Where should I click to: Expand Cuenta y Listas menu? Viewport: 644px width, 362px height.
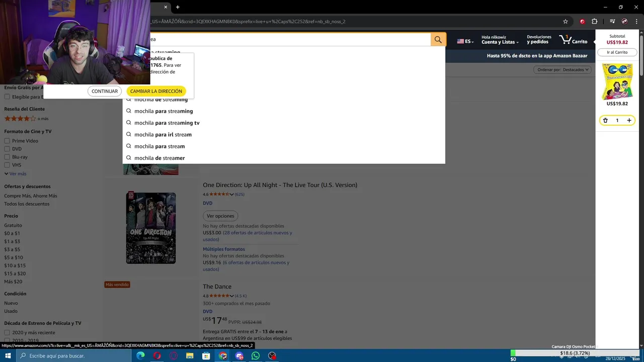(500, 40)
